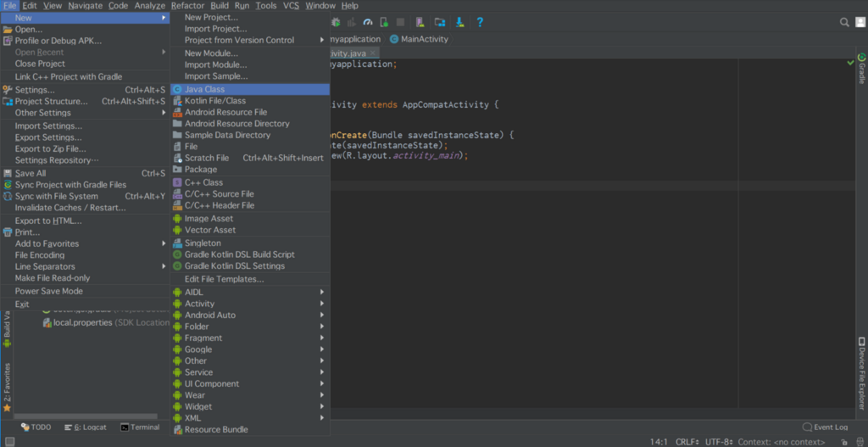Open SDK Manager download-arrow icon
The image size is (868, 447).
click(459, 22)
